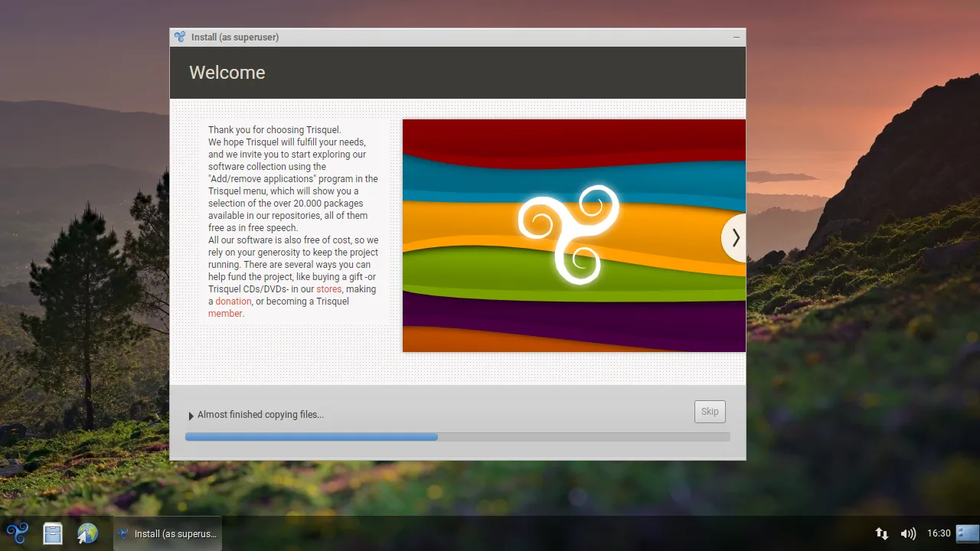Open the web browser launcher
The height and width of the screenshot is (551, 980).
[87, 533]
